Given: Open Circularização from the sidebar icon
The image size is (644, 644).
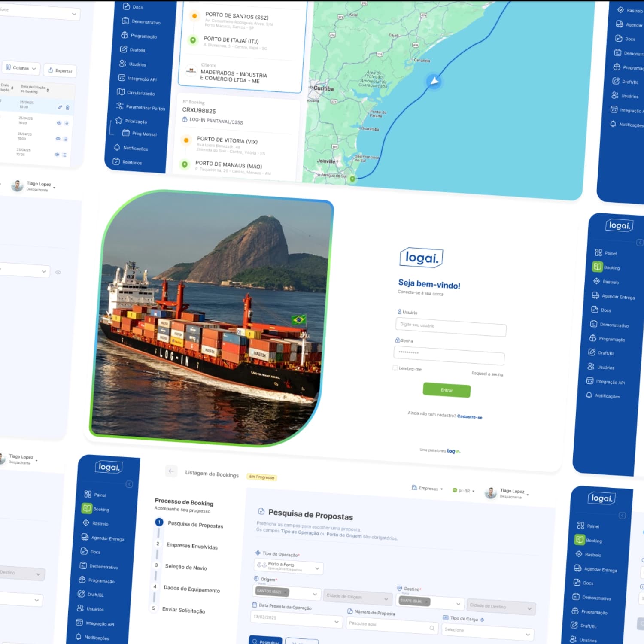Looking at the screenshot, I should point(121,92).
